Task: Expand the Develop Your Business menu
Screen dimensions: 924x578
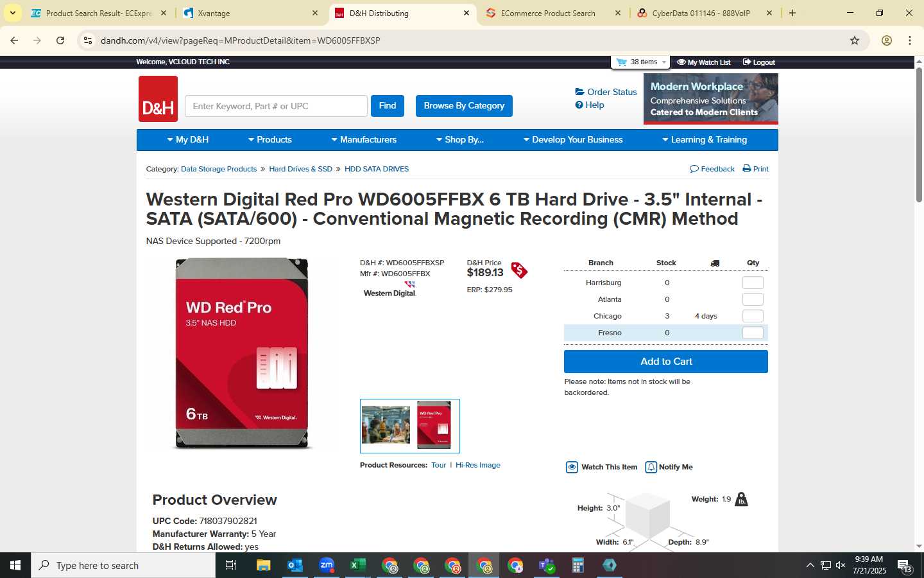Action: pyautogui.click(x=573, y=139)
